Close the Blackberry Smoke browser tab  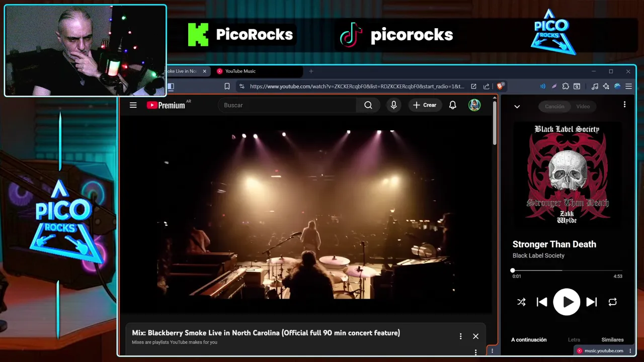coord(204,71)
